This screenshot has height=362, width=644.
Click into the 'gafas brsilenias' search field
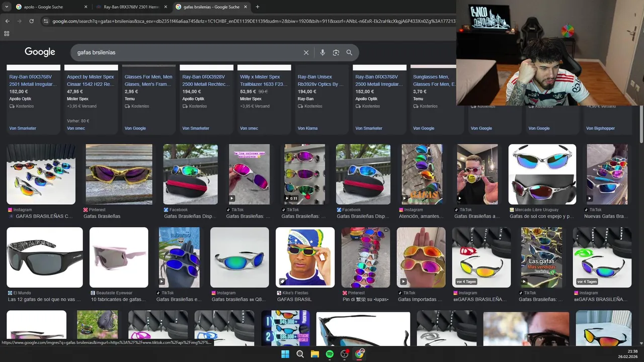186,52
